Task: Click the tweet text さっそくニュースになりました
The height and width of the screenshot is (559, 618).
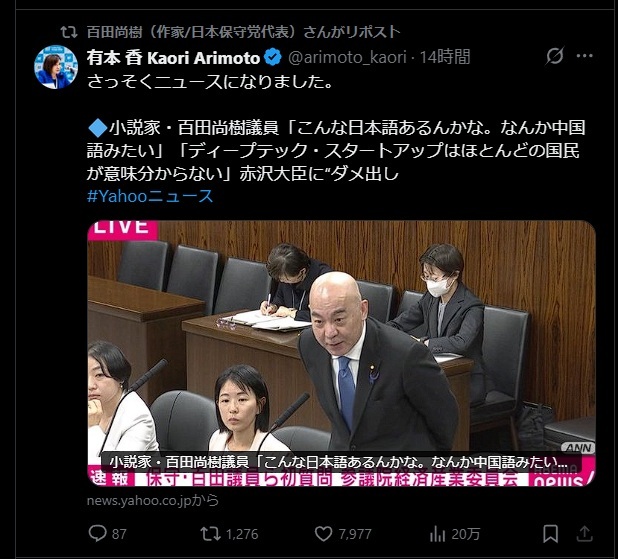Action: point(210,82)
